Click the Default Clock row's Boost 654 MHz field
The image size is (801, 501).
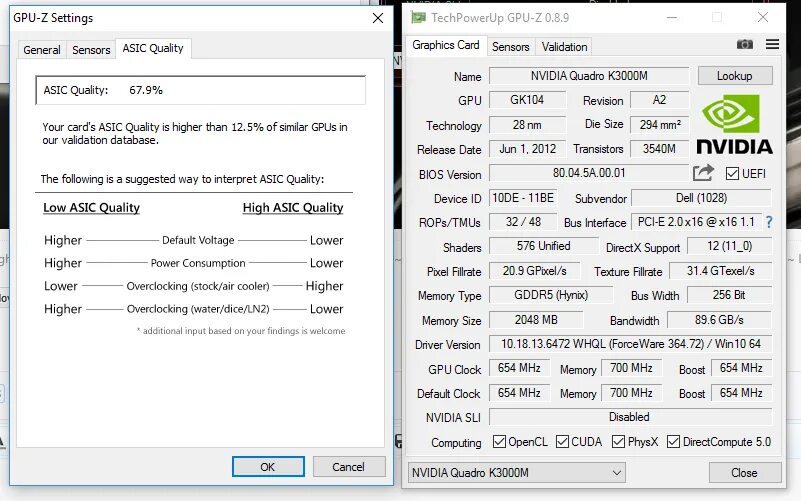point(741,393)
